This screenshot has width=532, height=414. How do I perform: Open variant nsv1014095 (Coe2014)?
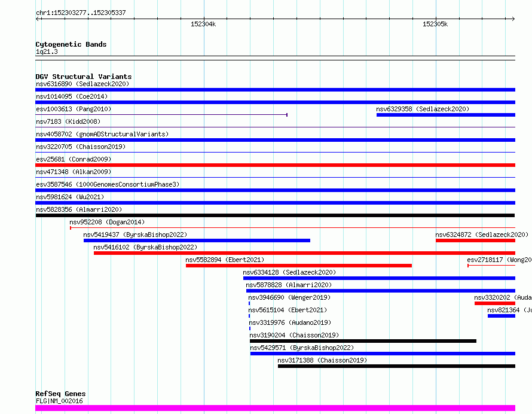(x=72, y=96)
